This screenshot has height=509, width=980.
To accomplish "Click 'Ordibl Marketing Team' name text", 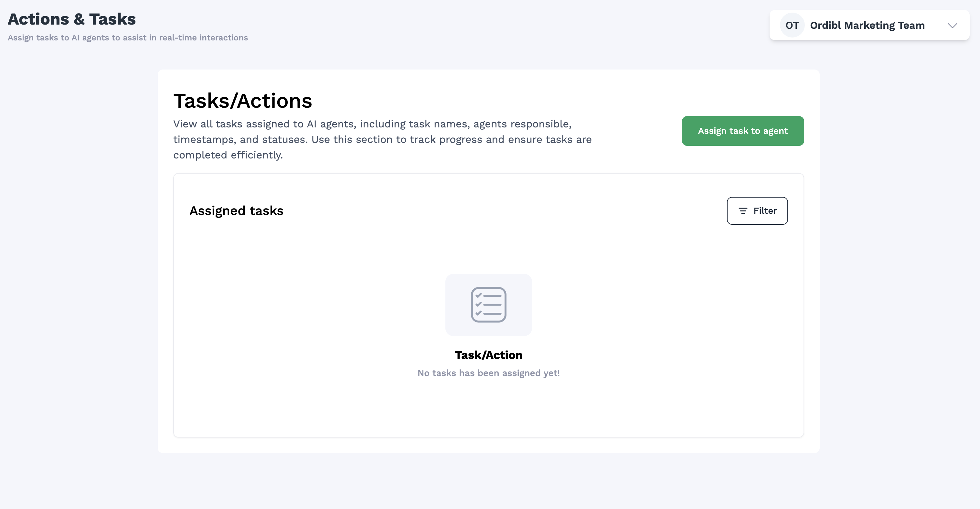I will [x=867, y=26].
